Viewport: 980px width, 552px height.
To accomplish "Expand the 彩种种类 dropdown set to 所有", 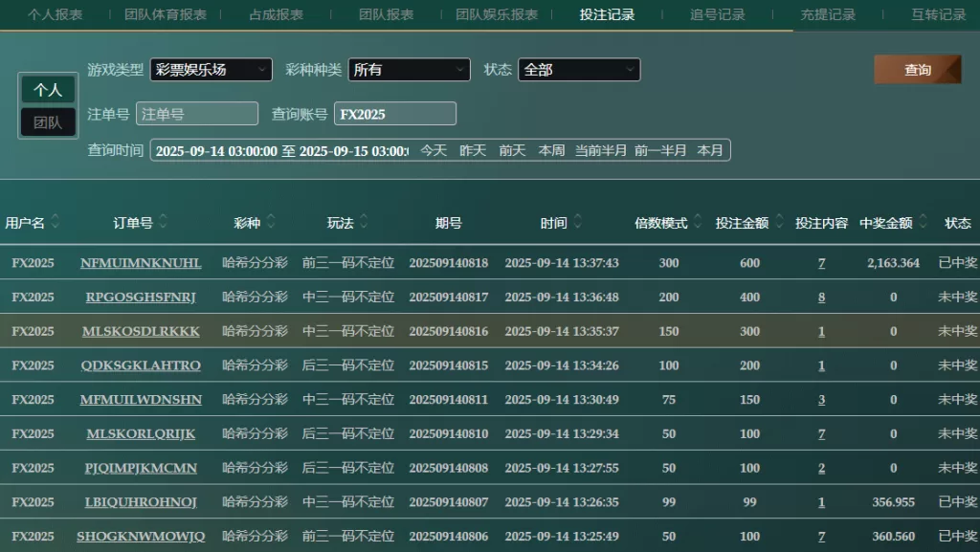I will [409, 70].
